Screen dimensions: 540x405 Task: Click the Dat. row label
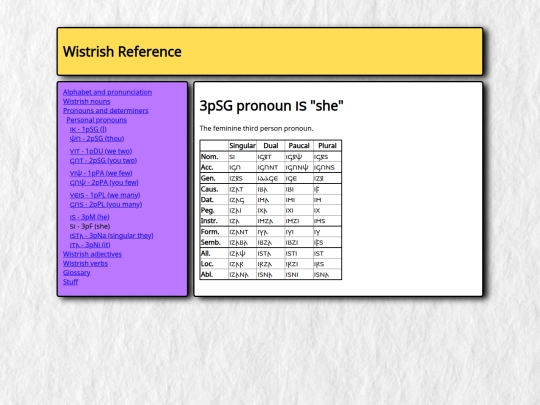(x=214, y=200)
